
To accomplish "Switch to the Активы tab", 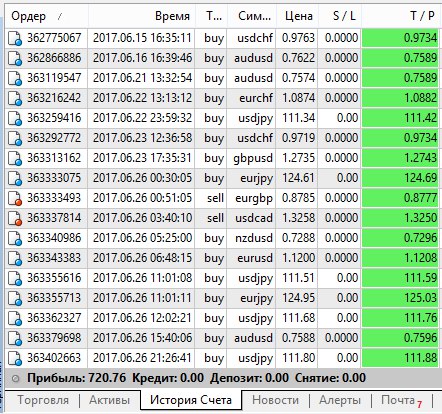I will tap(109, 400).
